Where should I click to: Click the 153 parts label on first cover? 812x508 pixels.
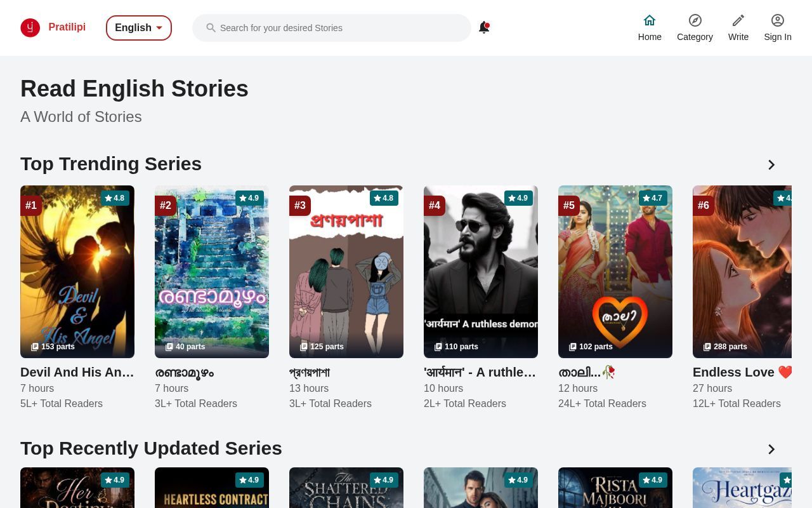(53, 347)
